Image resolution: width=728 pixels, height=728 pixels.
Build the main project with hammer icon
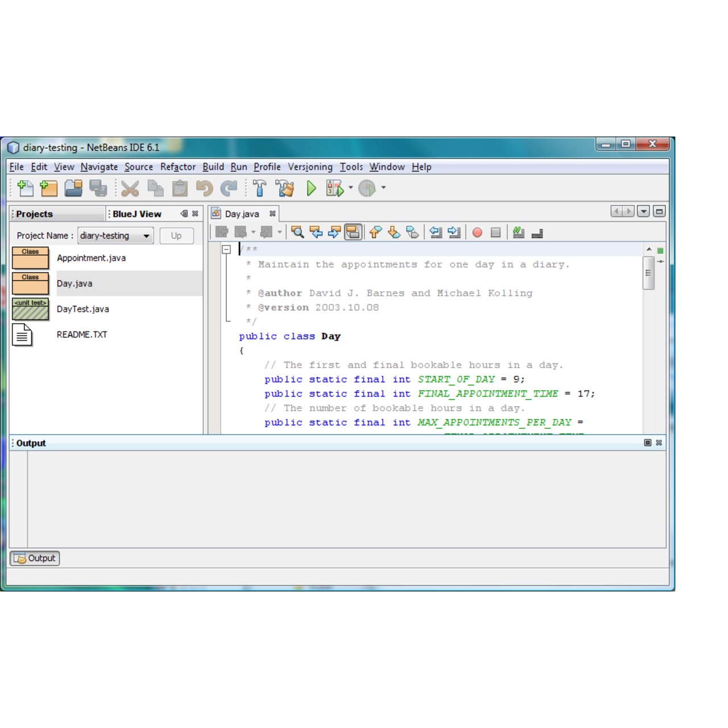point(260,188)
